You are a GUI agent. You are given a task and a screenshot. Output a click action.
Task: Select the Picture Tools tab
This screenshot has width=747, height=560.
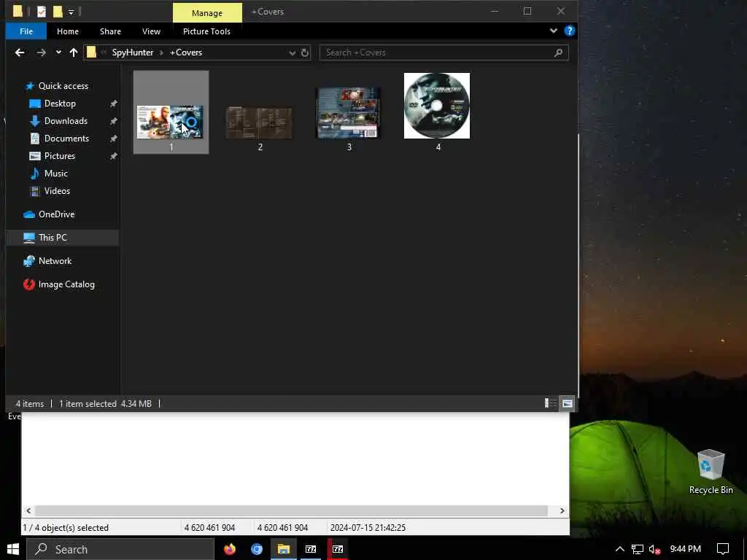[206, 31]
